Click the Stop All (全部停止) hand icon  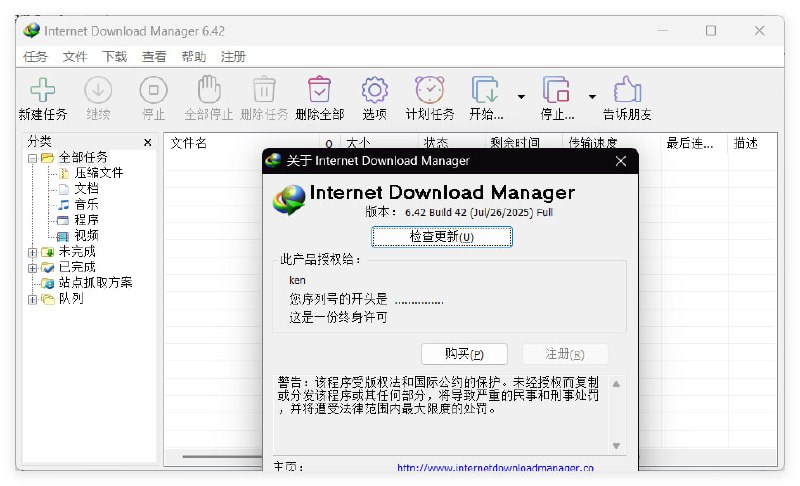(x=209, y=89)
